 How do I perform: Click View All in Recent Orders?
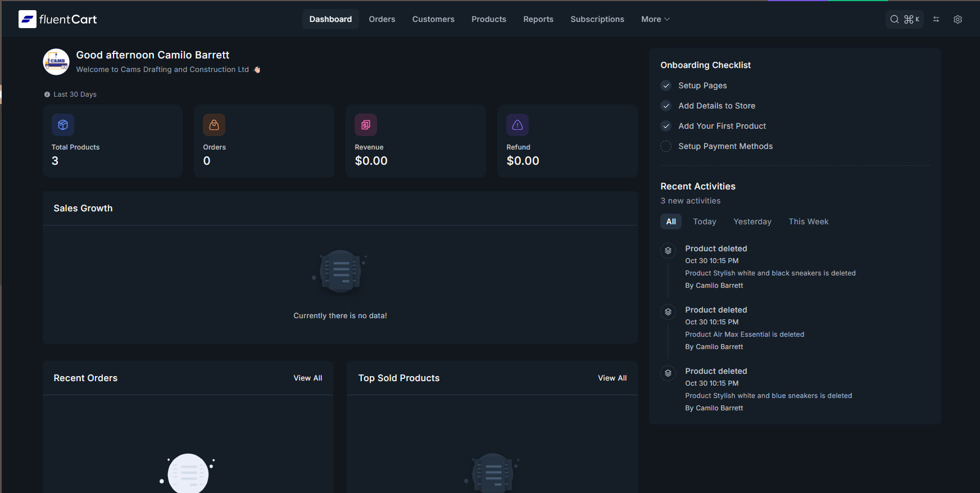307,378
